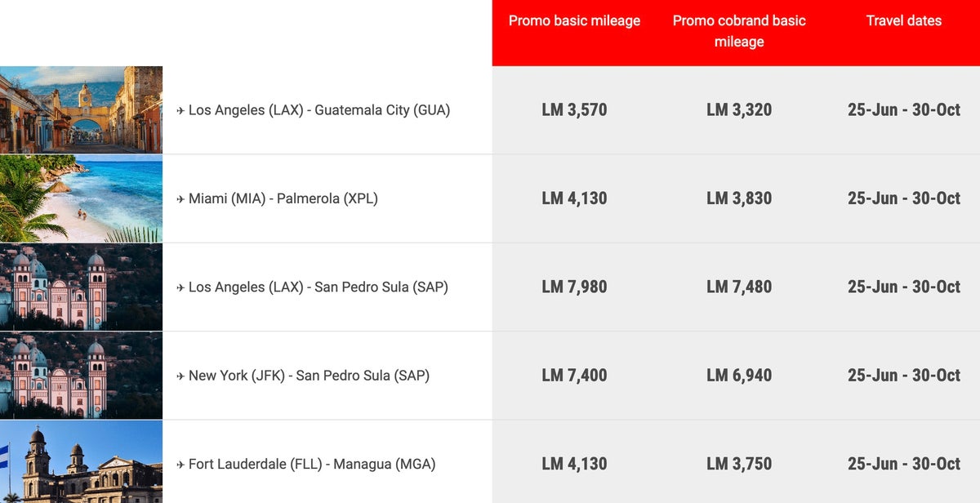The height and width of the screenshot is (503, 980).
Task: Click the Promo basic mileage column header
Action: [574, 21]
